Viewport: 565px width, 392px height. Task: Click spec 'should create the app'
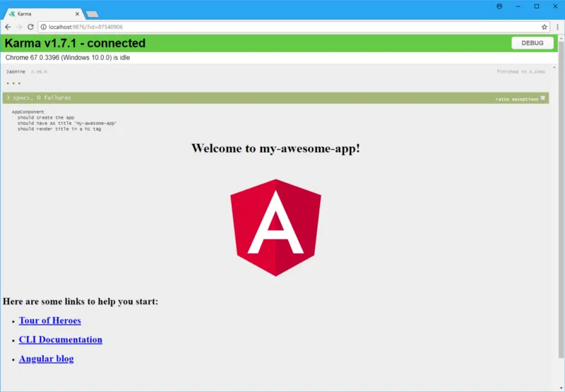click(46, 117)
